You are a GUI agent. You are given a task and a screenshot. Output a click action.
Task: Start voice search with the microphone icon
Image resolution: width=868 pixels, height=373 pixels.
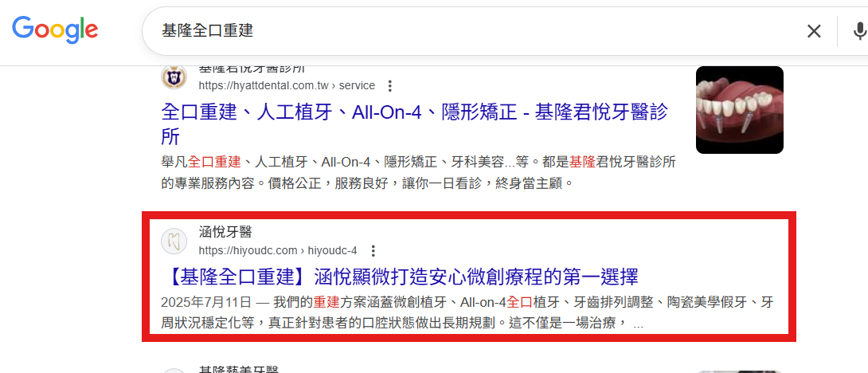click(858, 31)
